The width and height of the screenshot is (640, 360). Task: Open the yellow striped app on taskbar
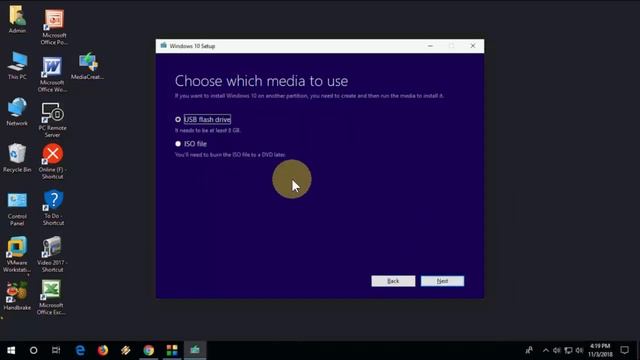[x=126, y=350]
